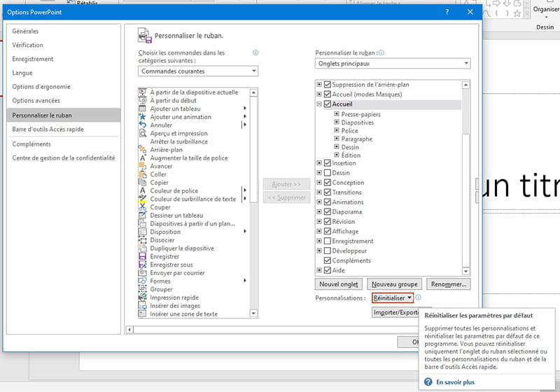Viewport: 560px width, 392px height.
Task: Expand the Animations tree node
Action: pos(319,202)
